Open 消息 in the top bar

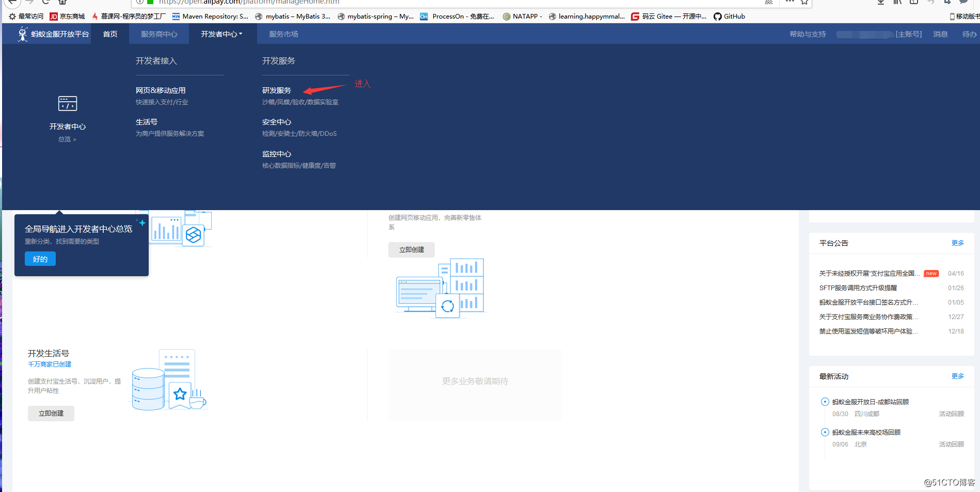(940, 34)
